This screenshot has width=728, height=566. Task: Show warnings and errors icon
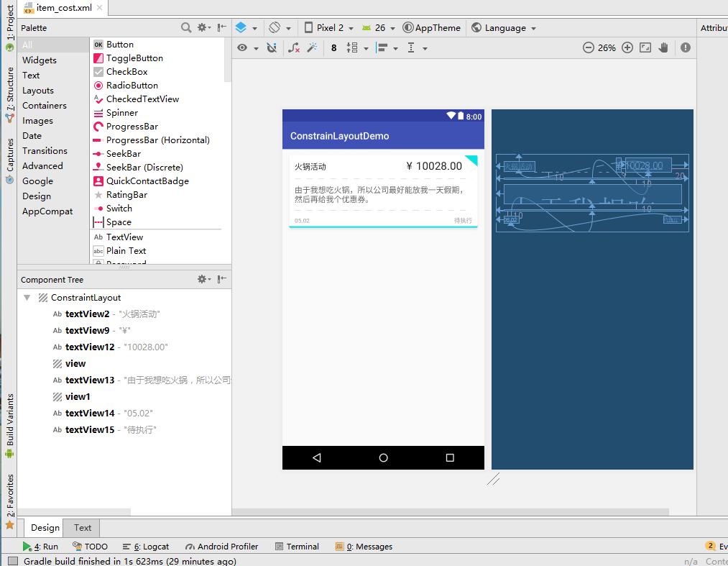pyautogui.click(x=686, y=47)
